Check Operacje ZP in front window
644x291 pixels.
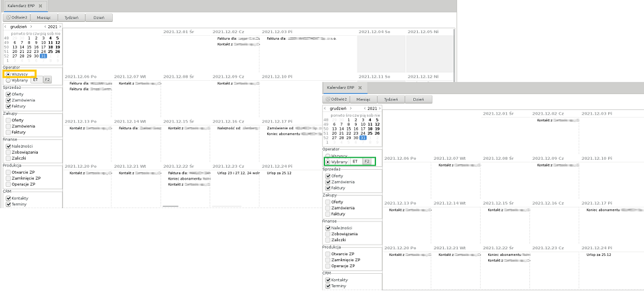click(x=328, y=266)
